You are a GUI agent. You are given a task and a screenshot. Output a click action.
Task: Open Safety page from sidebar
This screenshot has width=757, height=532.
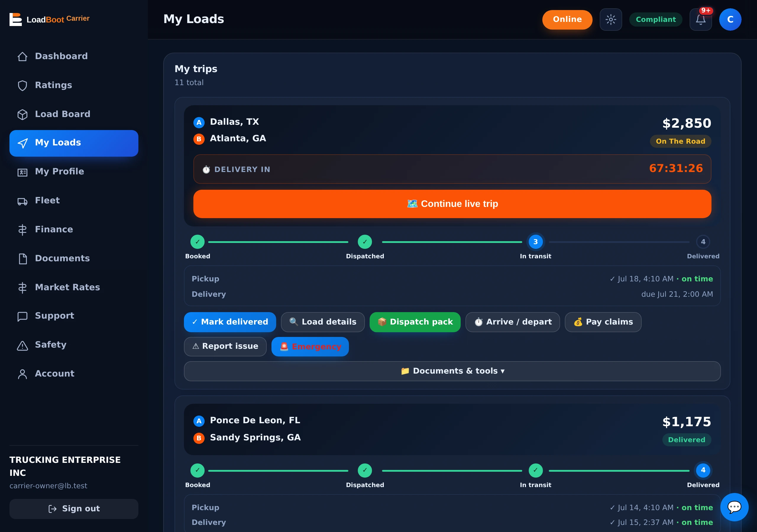[x=74, y=346]
